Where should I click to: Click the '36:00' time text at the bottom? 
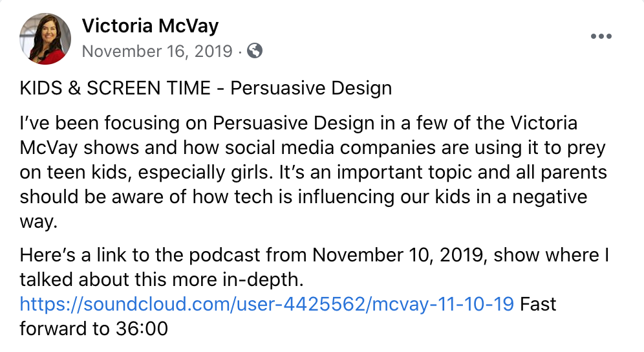click(142, 329)
